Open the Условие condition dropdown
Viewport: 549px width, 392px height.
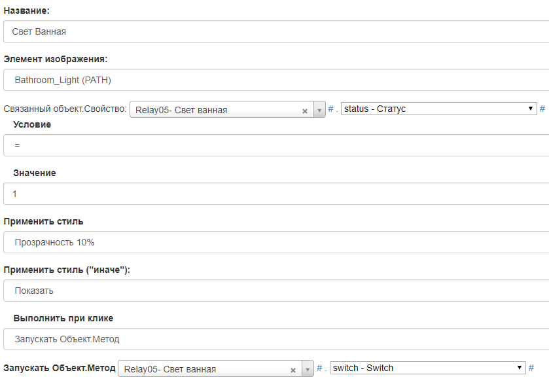click(275, 145)
